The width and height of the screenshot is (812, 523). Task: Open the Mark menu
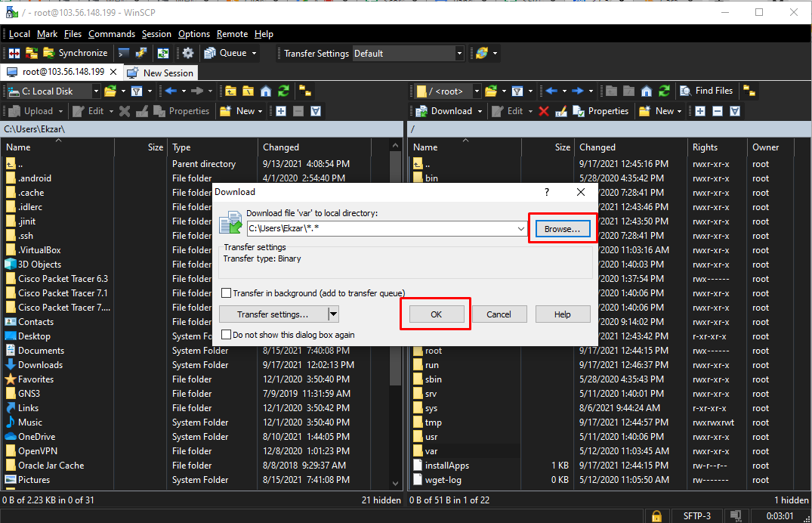47,34
